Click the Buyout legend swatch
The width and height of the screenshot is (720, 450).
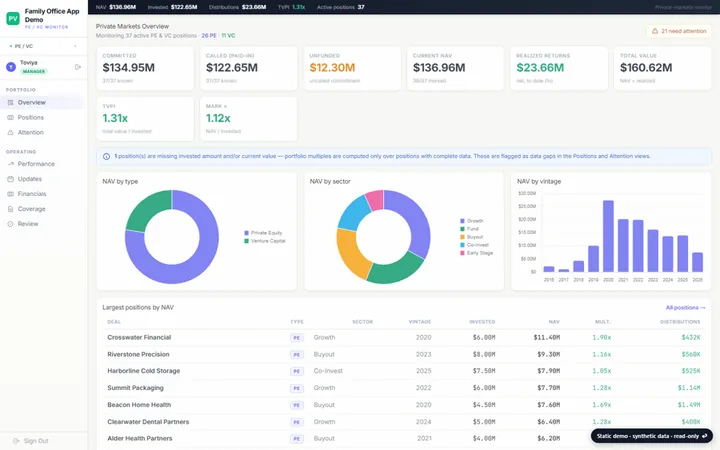(462, 237)
